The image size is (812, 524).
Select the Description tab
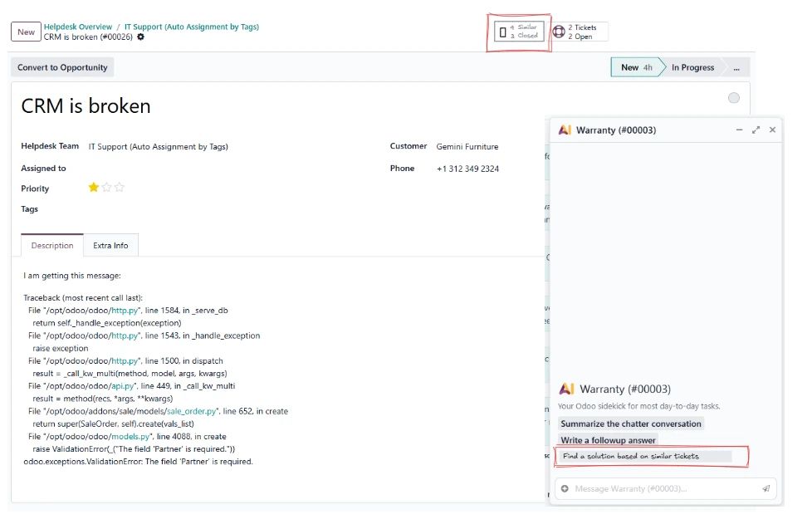click(x=51, y=245)
